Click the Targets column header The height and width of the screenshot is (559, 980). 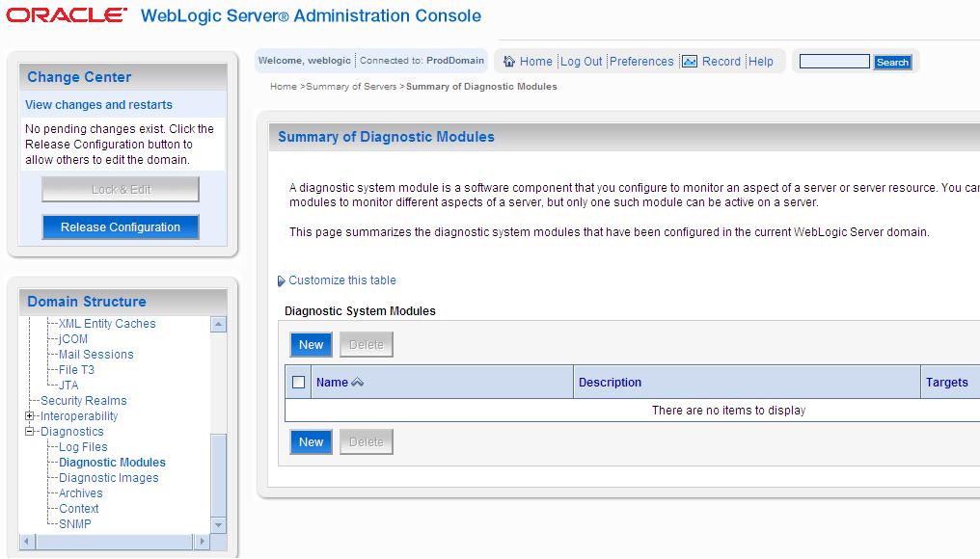pyautogui.click(x=947, y=383)
